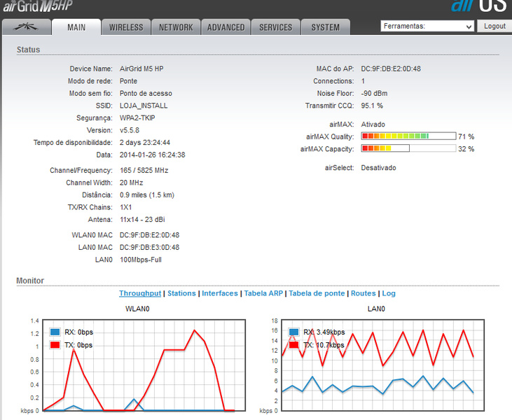Expand the Ferramentas tools dropdown

[427, 26]
